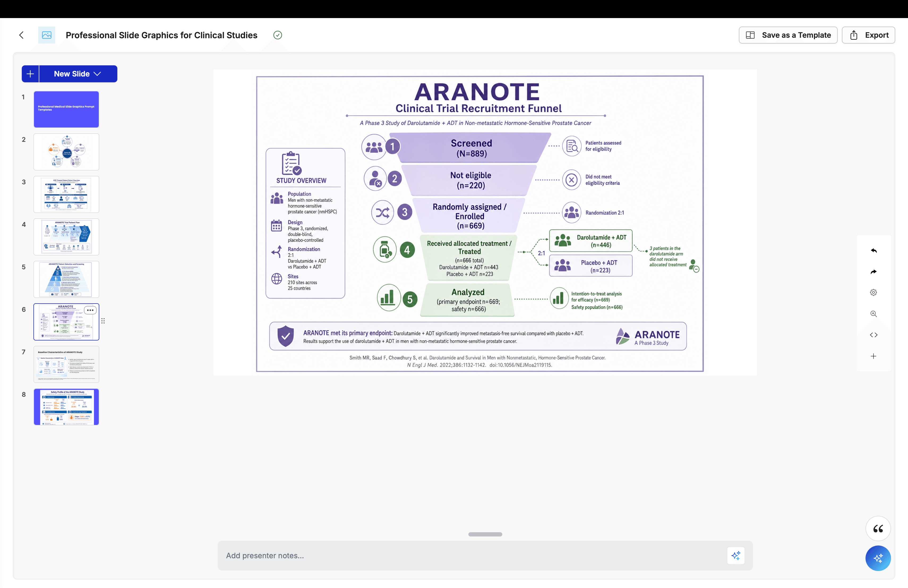
Task: Open slide 6 three-dots options menu
Action: coord(90,310)
